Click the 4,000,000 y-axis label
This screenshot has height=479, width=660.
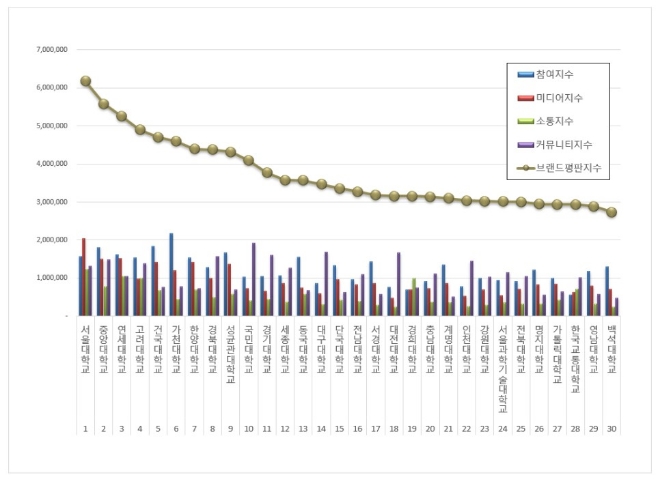tap(52, 164)
